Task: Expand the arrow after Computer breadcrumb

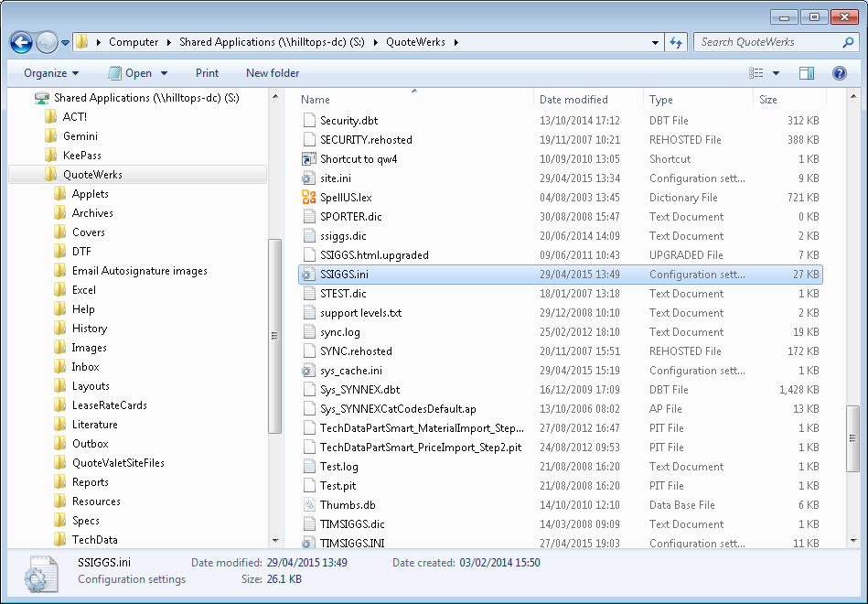Action: tap(169, 42)
